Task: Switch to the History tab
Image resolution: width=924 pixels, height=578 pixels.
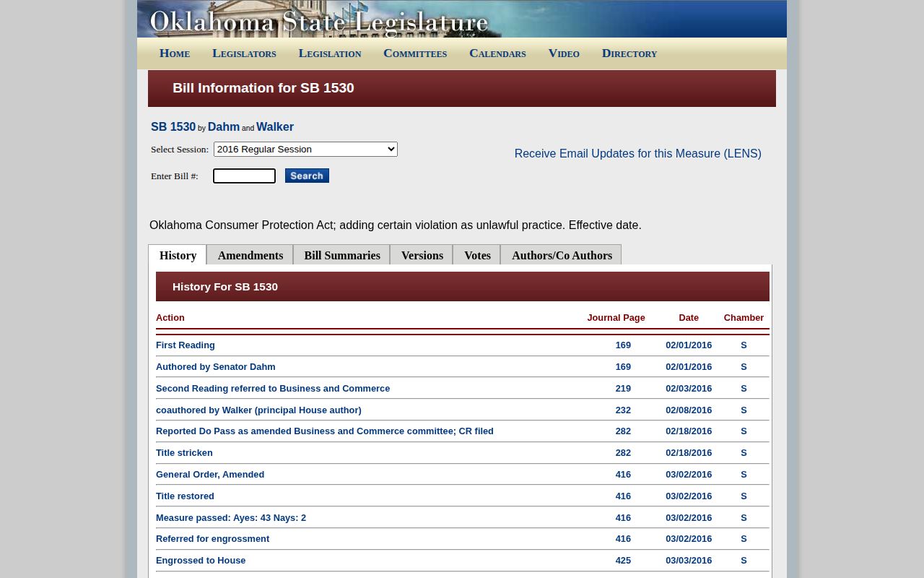Action: click(178, 255)
